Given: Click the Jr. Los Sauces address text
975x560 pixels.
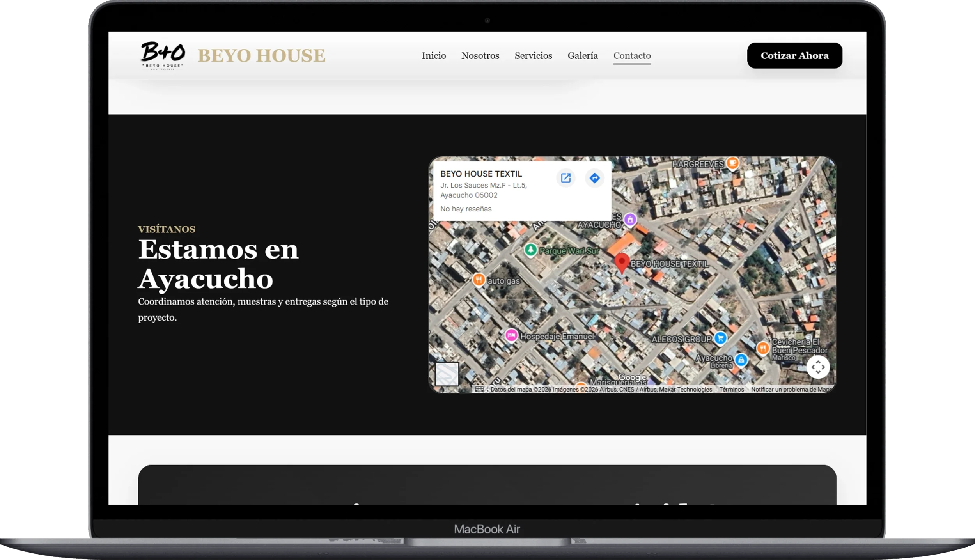Looking at the screenshot, I should (484, 190).
